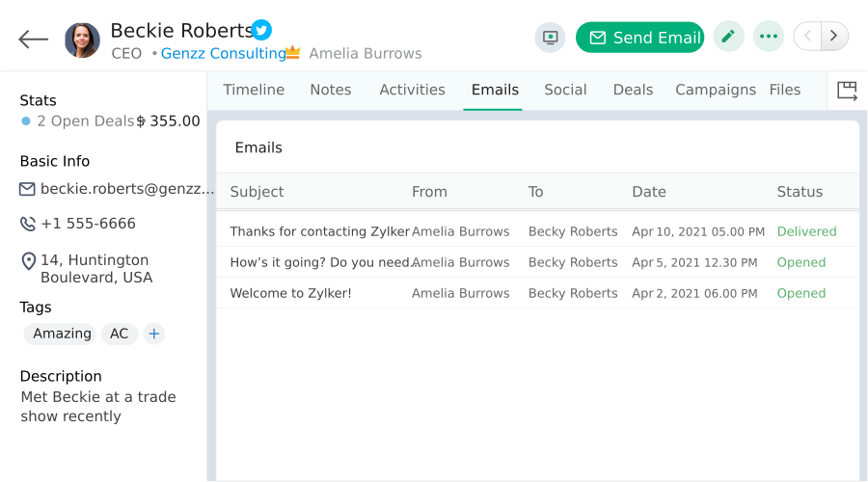Click the Delivered status
Screen dimensions: 868x482
pos(806,231)
